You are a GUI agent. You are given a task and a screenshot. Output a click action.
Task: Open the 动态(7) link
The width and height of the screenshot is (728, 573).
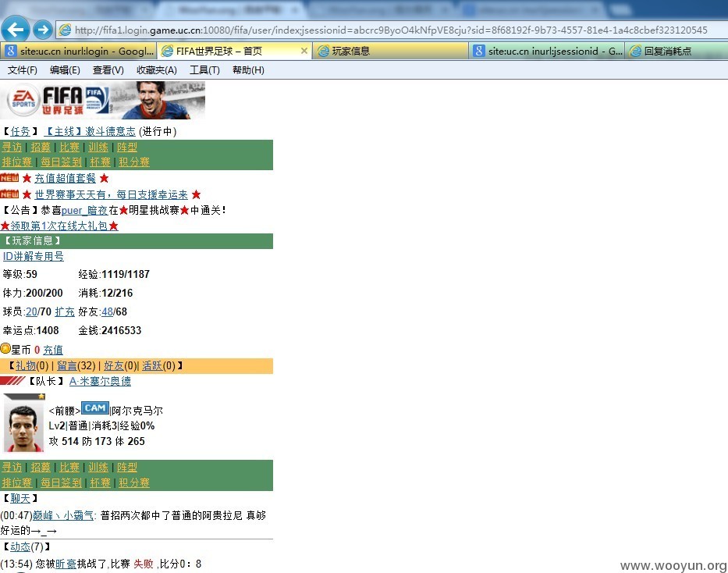coord(20,547)
